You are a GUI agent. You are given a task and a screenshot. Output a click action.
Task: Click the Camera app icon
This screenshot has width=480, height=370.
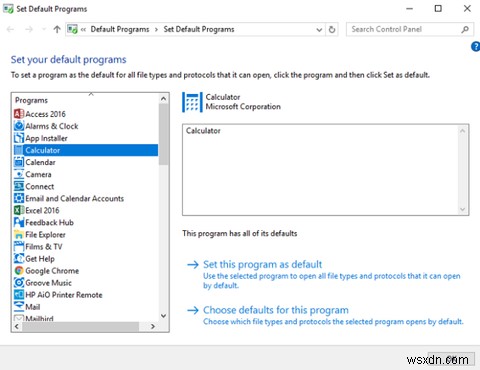pos(19,174)
